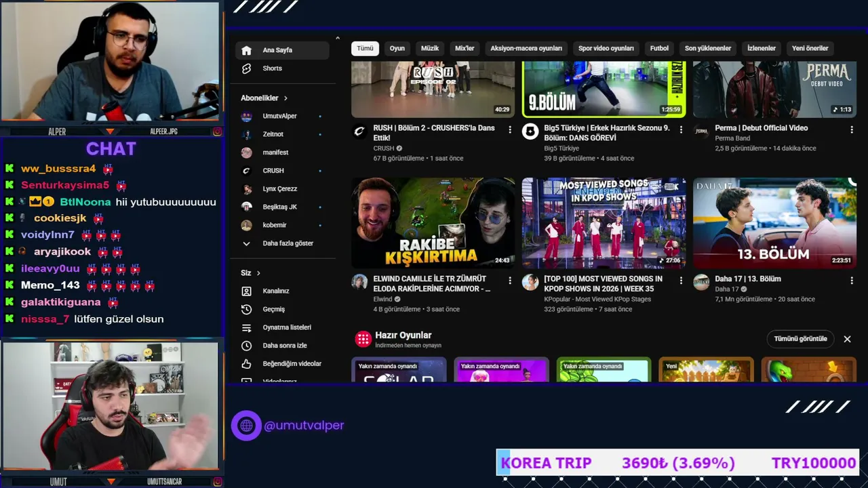Play the Most Viewed Songs in KPOP Shows thumbnail

point(604,223)
